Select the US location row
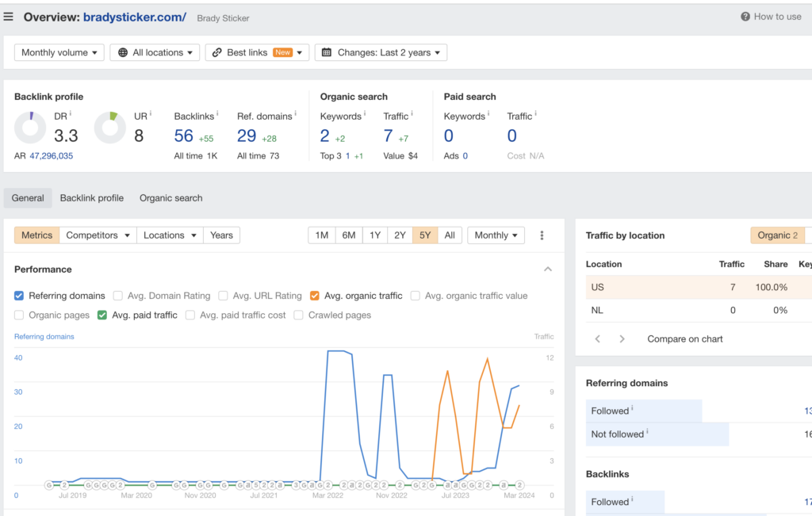Viewport: 812px width, 516px height. [699, 287]
